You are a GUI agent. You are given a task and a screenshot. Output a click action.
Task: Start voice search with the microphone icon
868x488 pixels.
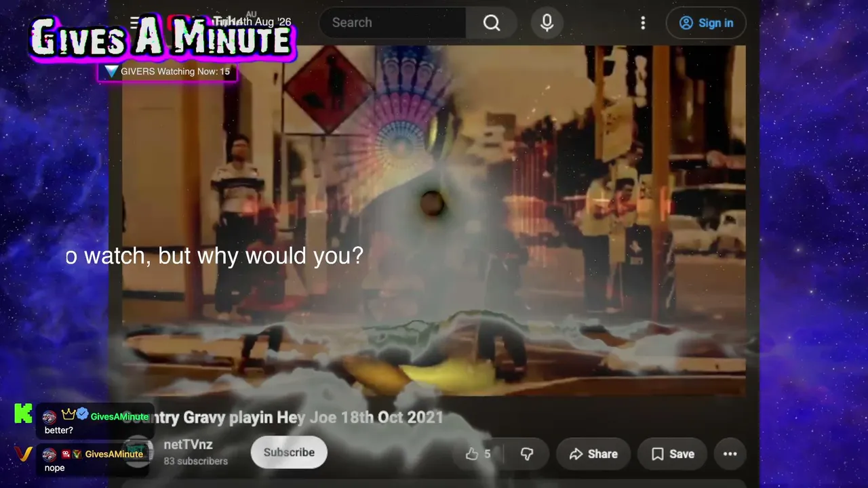547,23
